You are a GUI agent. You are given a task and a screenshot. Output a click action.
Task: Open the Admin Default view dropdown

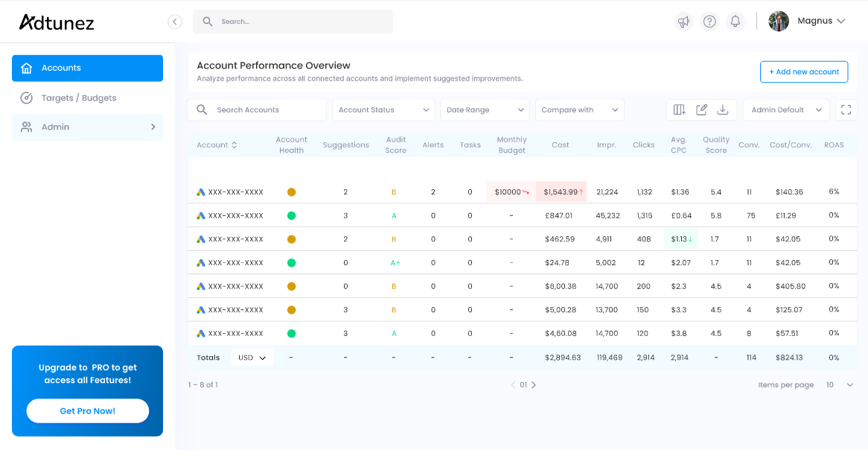(786, 110)
